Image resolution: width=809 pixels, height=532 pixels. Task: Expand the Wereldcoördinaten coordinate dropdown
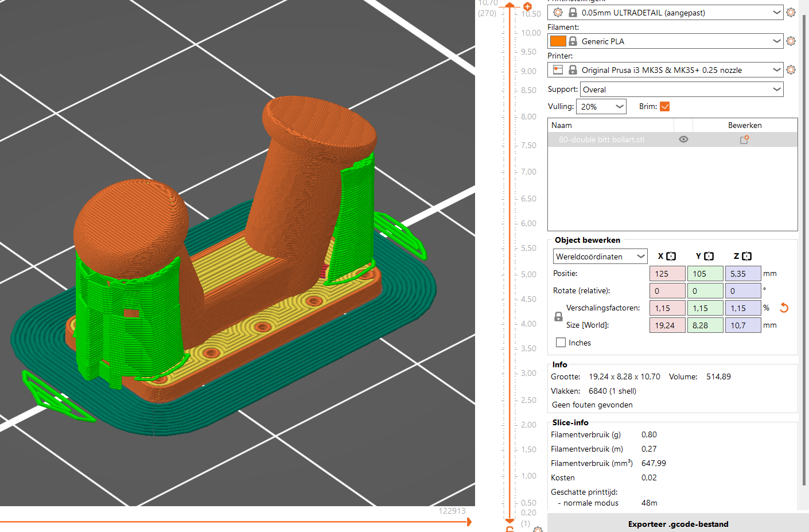tap(600, 257)
